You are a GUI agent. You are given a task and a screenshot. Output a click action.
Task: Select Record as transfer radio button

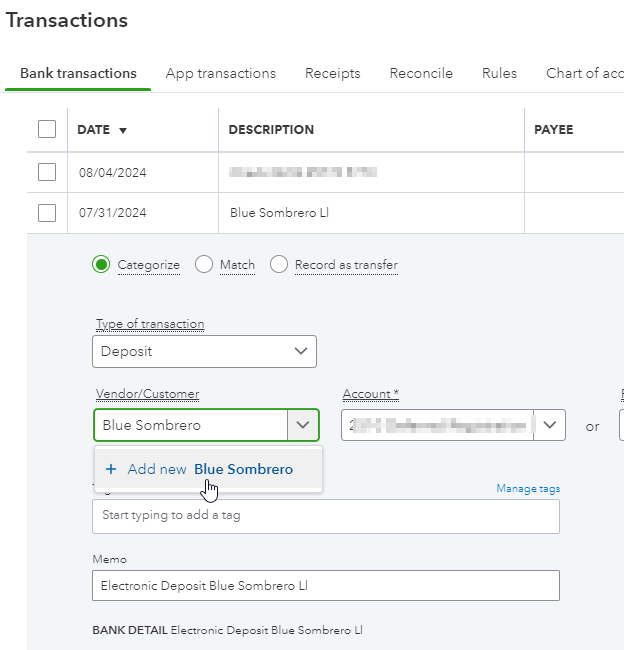click(x=279, y=265)
